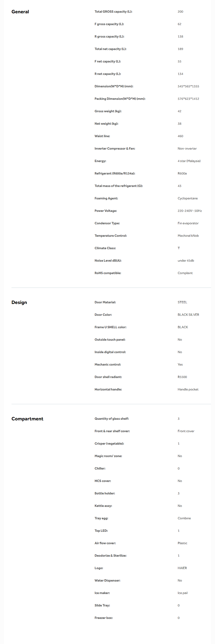Select the Handle pocket value
This screenshot has height=644, width=215.
coord(188,389)
